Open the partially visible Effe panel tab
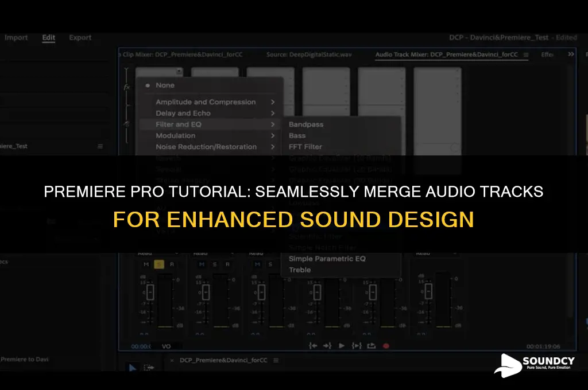This screenshot has width=588, height=390. tap(547, 54)
